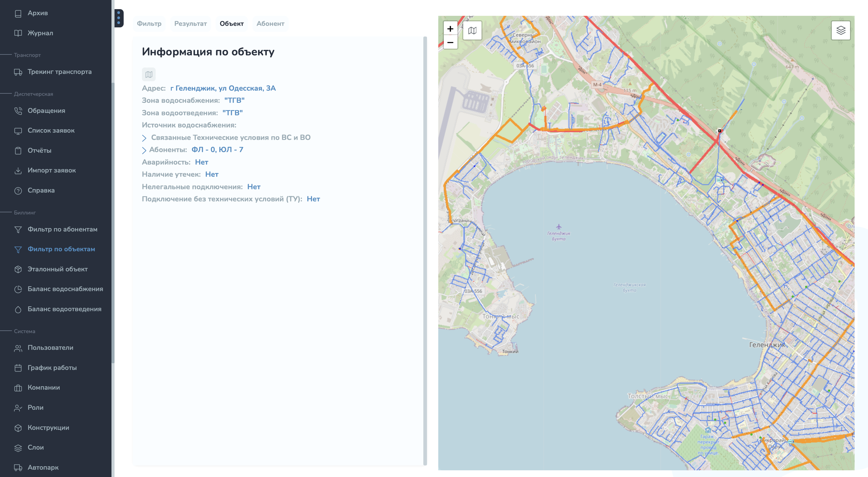This screenshot has height=477, width=868.
Task: Click the map view icon beside zoom controls
Action: pyautogui.click(x=472, y=31)
